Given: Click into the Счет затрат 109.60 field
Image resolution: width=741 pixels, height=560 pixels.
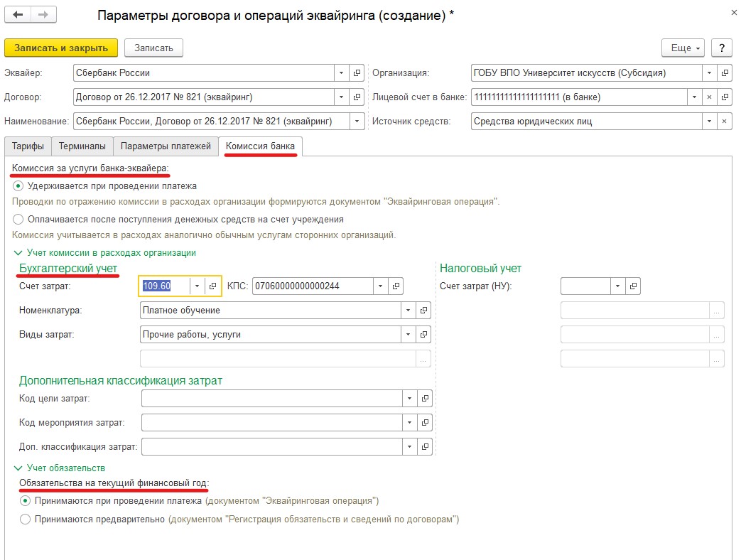Looking at the screenshot, I should tap(164, 286).
